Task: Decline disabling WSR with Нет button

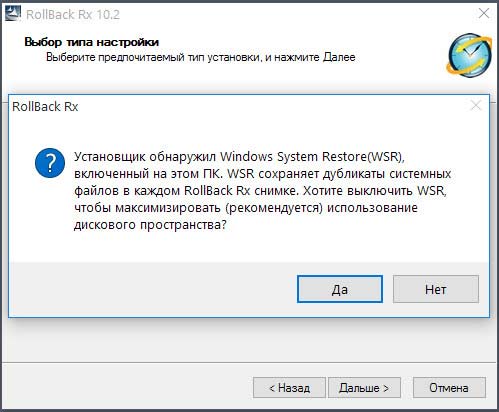Action: (x=436, y=289)
